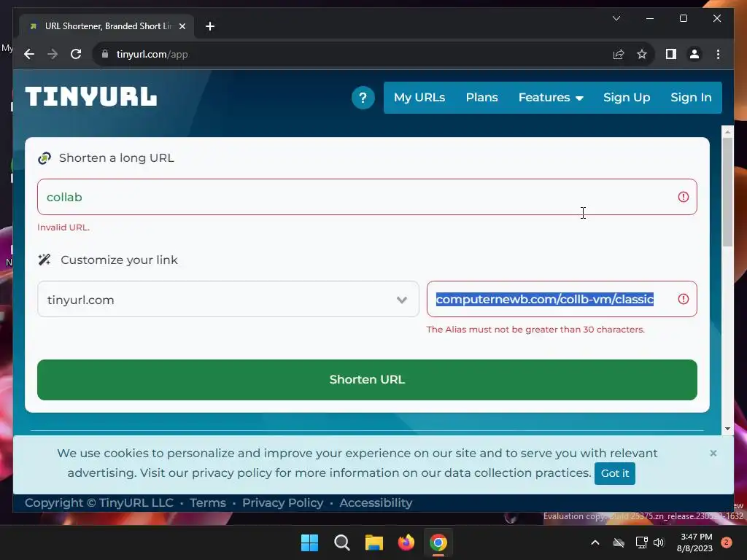This screenshot has width=747, height=560.
Task: Open the help question mark icon
Action: click(363, 98)
